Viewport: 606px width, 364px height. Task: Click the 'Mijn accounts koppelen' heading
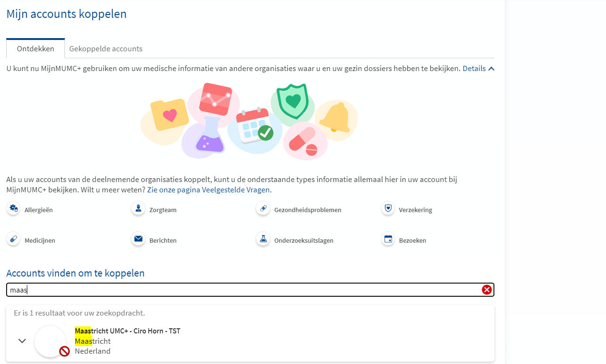click(x=66, y=14)
